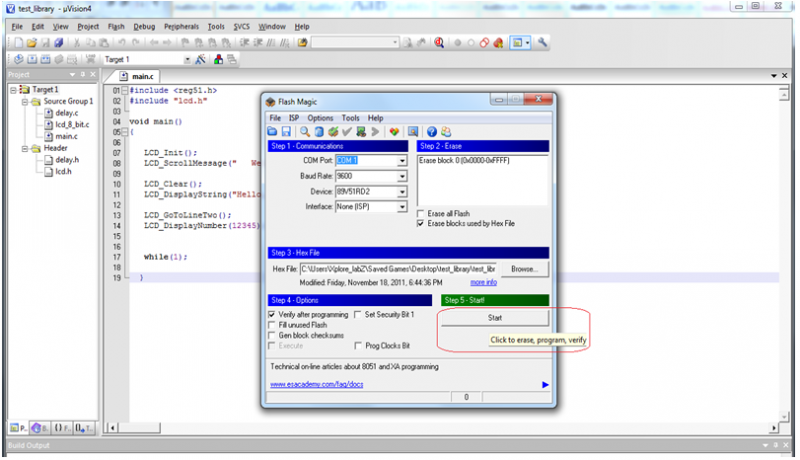Click the New file icon in uVision toolbar
This screenshot has width=800, height=460.
tap(18, 43)
